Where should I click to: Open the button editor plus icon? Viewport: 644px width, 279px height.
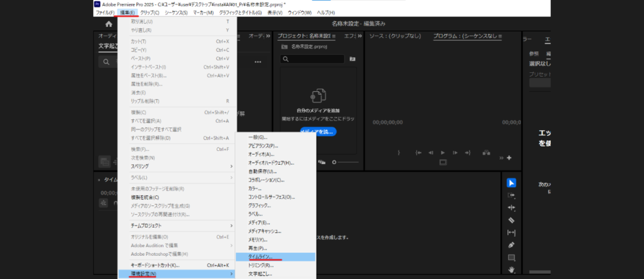pyautogui.click(x=509, y=158)
